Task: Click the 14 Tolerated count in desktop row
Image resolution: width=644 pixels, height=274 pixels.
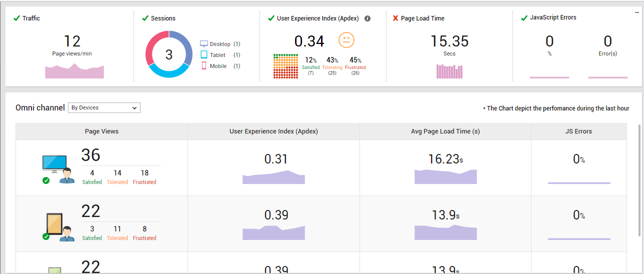Action: (117, 173)
